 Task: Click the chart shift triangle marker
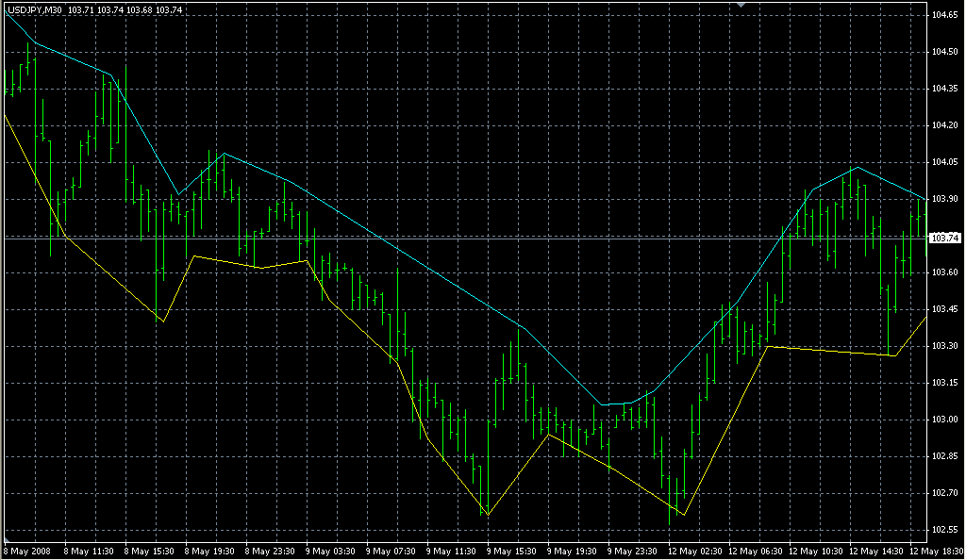coord(742,5)
